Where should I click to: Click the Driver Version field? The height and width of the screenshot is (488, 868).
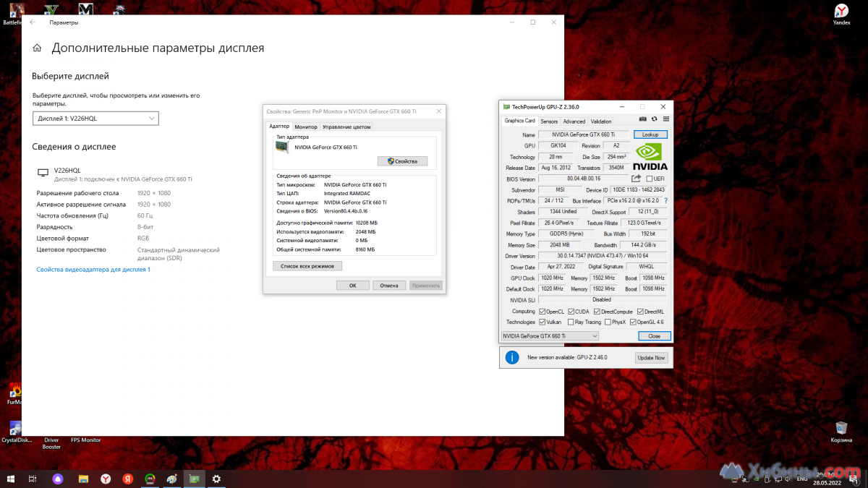click(x=603, y=256)
